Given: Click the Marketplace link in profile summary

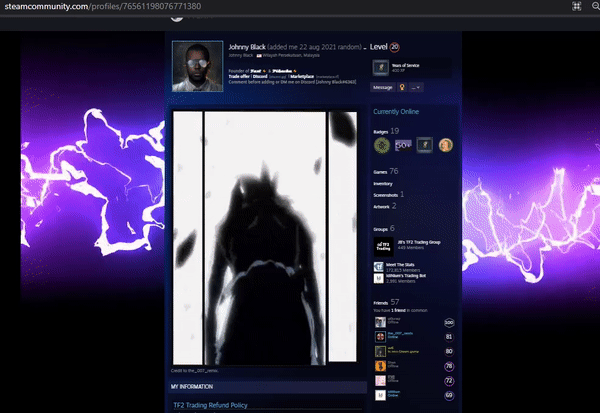Looking at the screenshot, I should click(302, 77).
